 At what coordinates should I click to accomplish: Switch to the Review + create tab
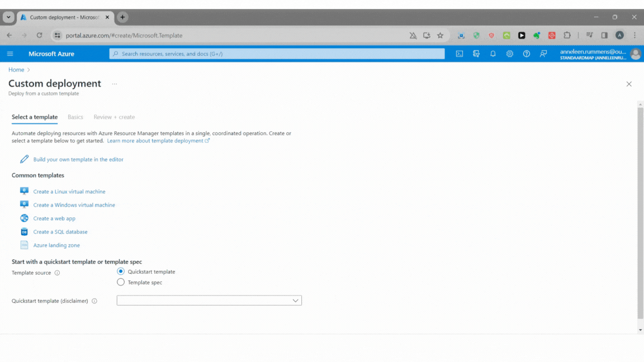tap(114, 117)
